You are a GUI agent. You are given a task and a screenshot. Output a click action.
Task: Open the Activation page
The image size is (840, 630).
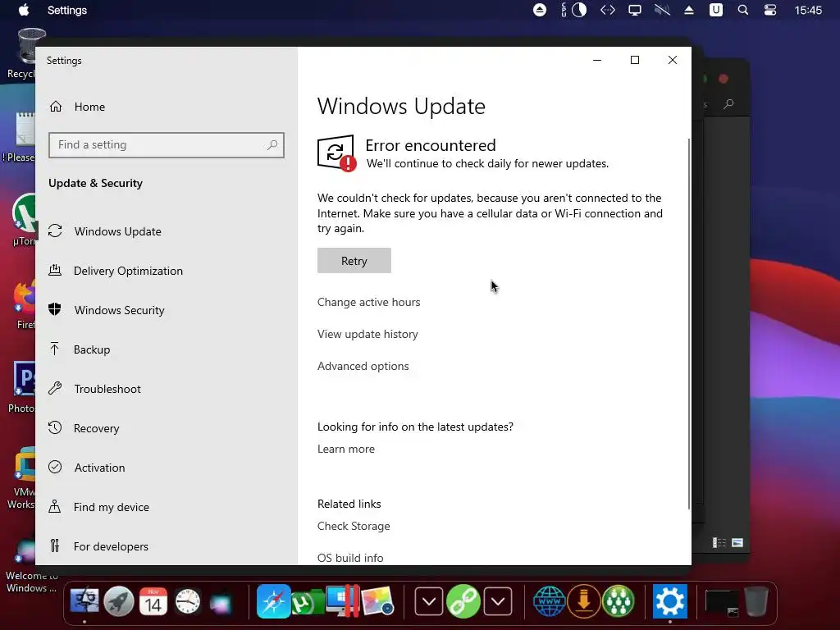coord(166,468)
